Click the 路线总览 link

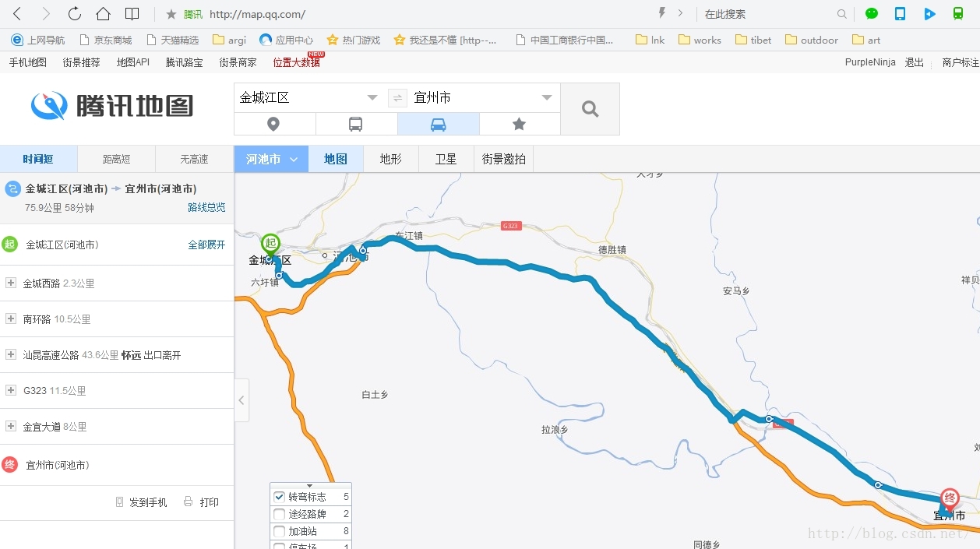206,207
